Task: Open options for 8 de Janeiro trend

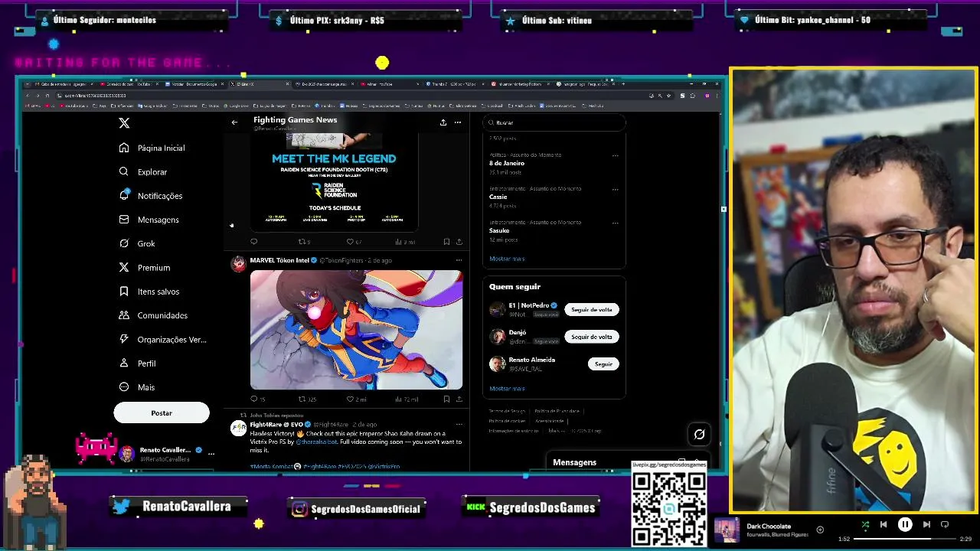Action: coord(615,155)
